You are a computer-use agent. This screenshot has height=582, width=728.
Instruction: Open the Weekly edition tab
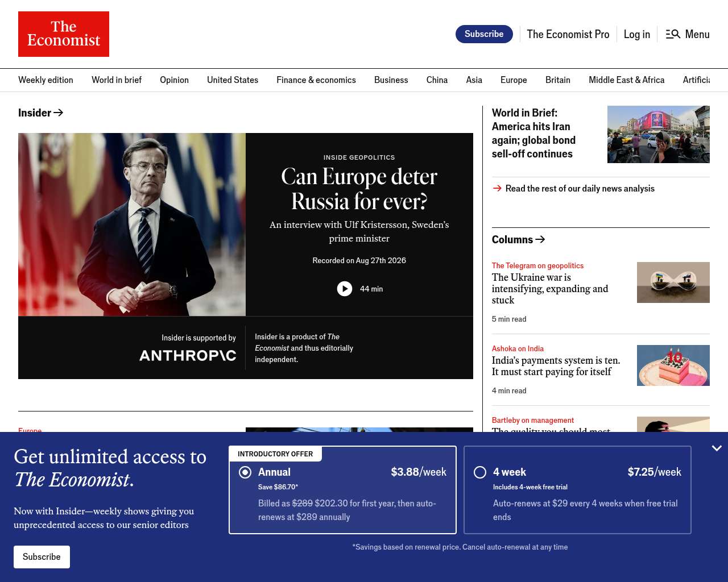45,80
